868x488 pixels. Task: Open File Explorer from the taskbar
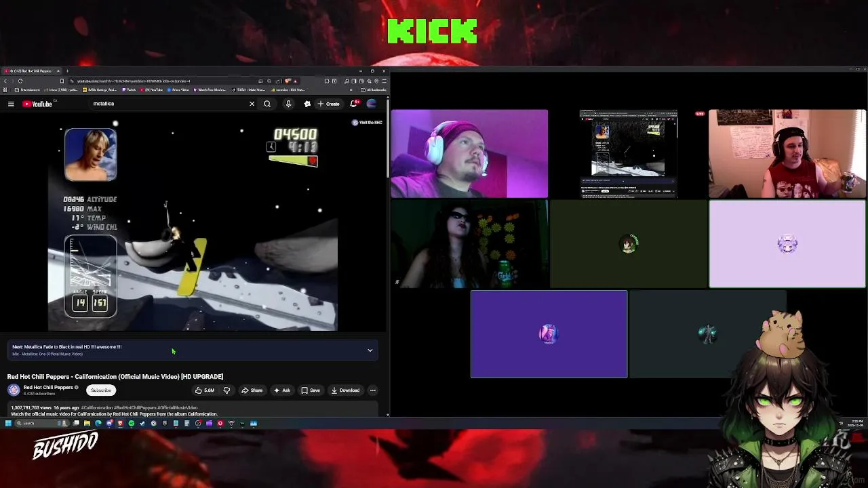(x=87, y=424)
